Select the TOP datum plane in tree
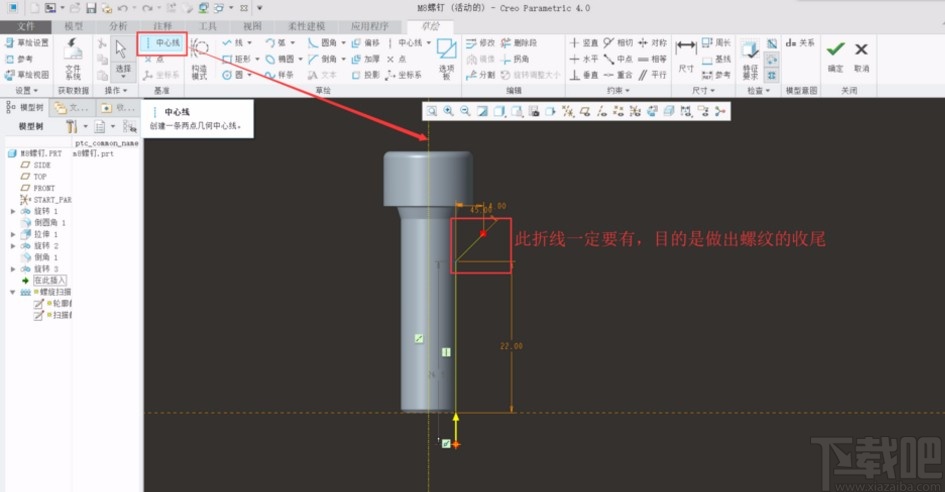The image size is (945, 492). click(34, 177)
